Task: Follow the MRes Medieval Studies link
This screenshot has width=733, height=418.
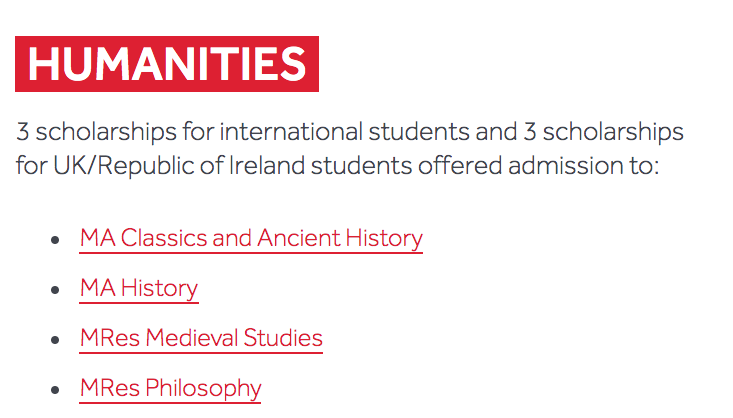Action: pos(201,338)
